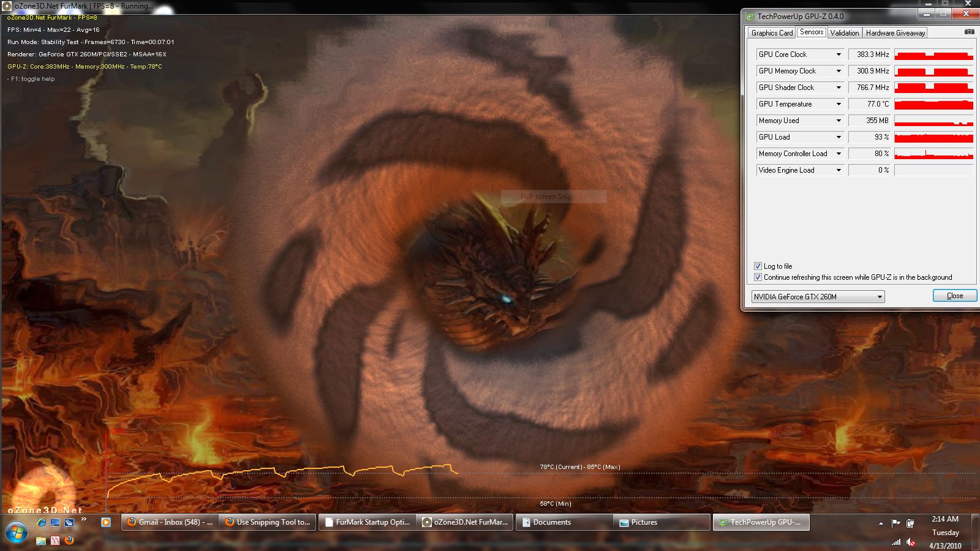The image size is (980, 551).
Task: Click the GPU Core Clock red history graph
Action: [x=933, y=54]
